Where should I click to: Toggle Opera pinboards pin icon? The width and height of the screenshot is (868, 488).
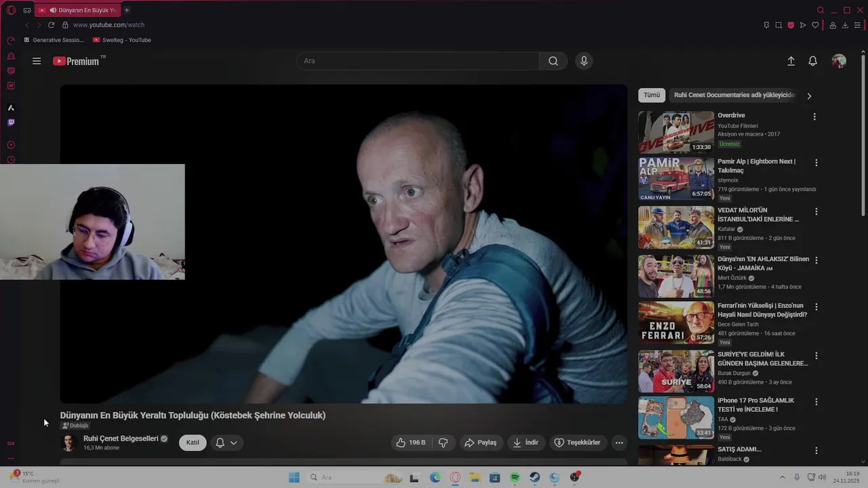pyautogui.click(x=766, y=25)
